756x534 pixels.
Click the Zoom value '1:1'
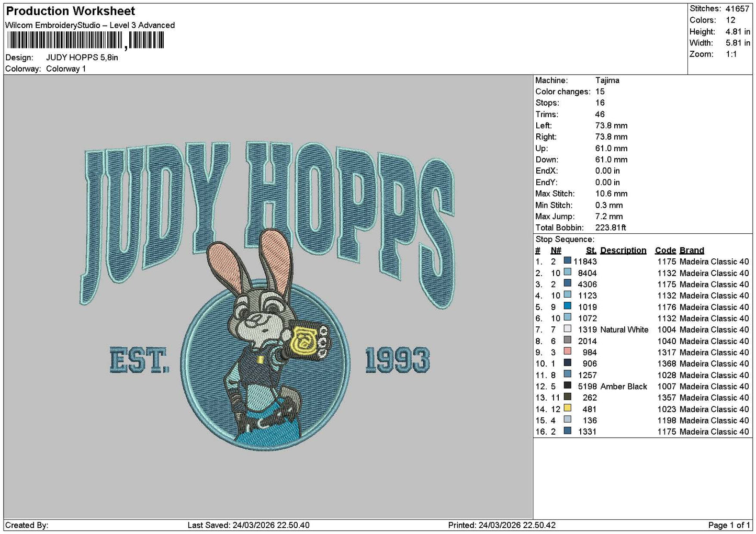[x=731, y=54]
